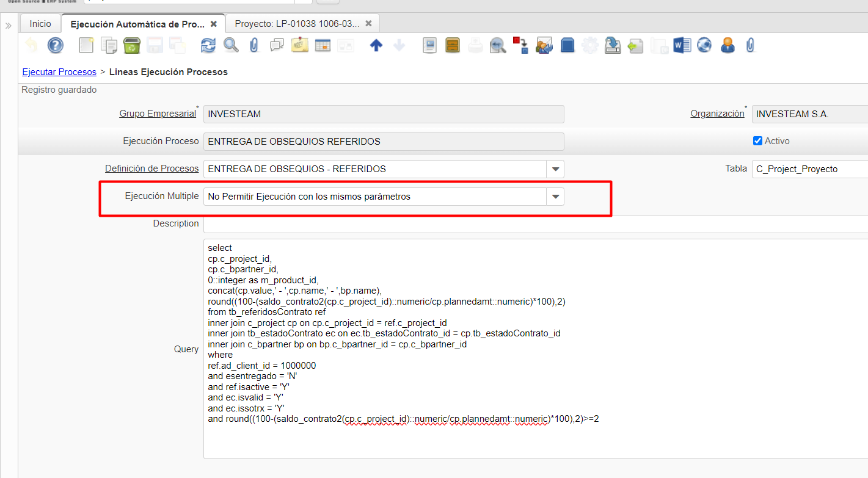Screen dimensions: 868x478
Task: Switch to the Proyecto LP-01038 tab
Action: [297, 24]
